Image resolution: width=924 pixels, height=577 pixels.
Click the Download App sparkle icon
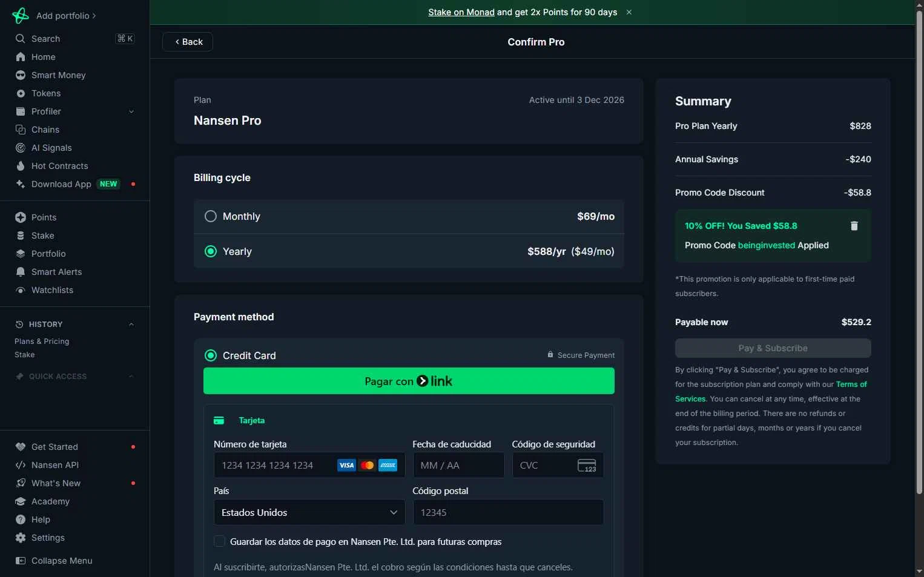click(21, 184)
